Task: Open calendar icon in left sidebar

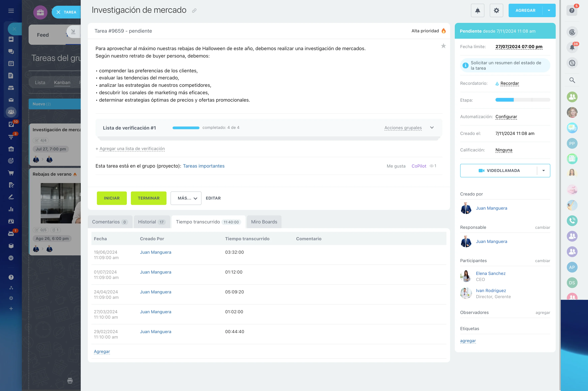Action: coord(11,63)
